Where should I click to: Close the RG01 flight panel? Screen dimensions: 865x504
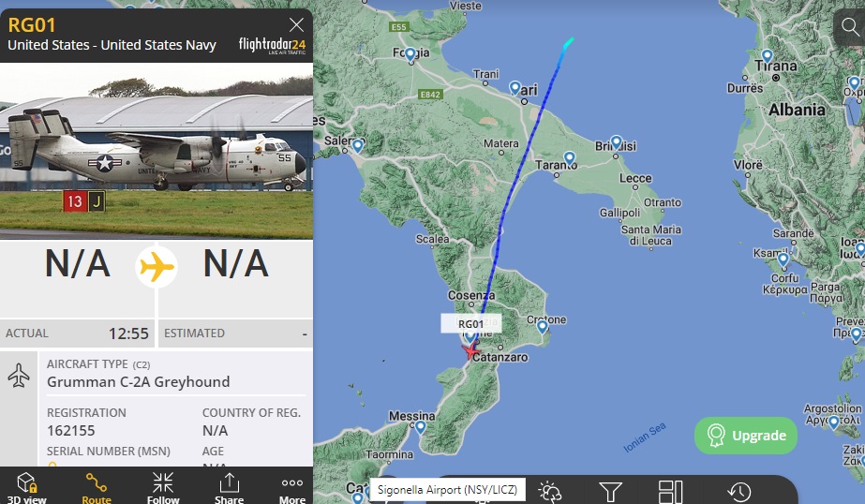pyautogui.click(x=296, y=24)
